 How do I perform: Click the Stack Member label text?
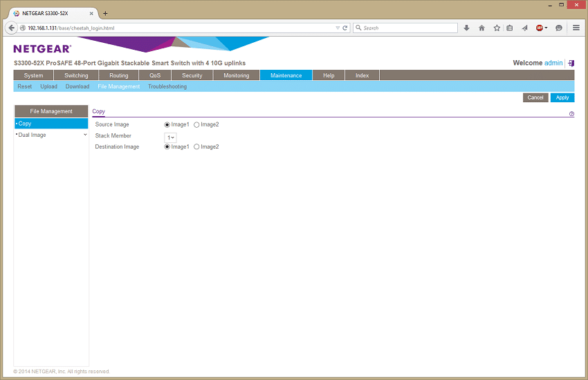[x=113, y=135]
